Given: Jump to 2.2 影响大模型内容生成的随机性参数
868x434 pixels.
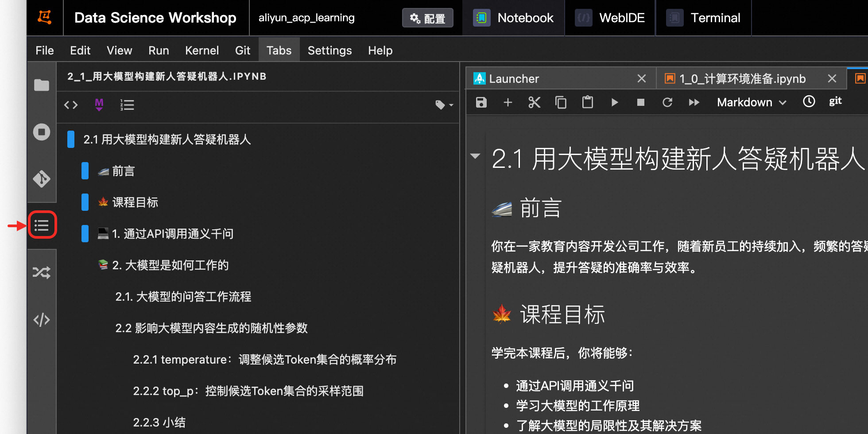Looking at the screenshot, I should (211, 328).
